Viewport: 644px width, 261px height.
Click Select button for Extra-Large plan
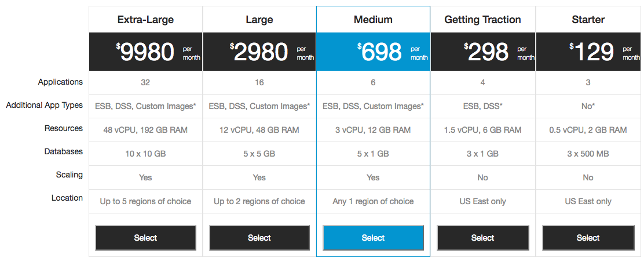[145, 238]
